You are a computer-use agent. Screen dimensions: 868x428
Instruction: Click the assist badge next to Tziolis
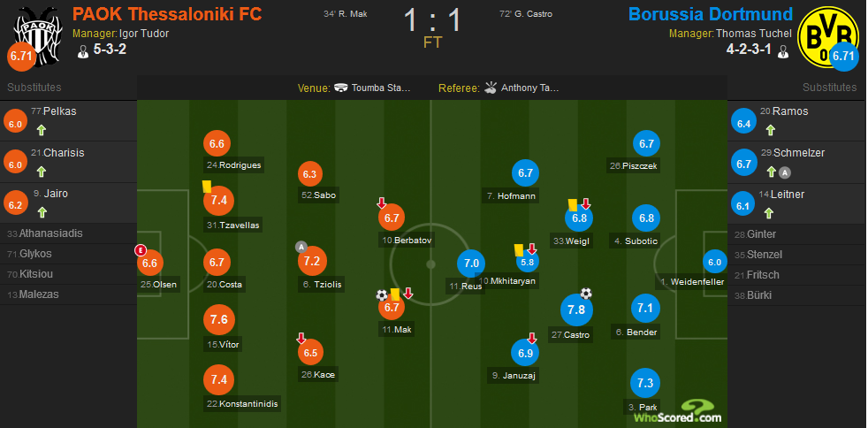pos(301,247)
